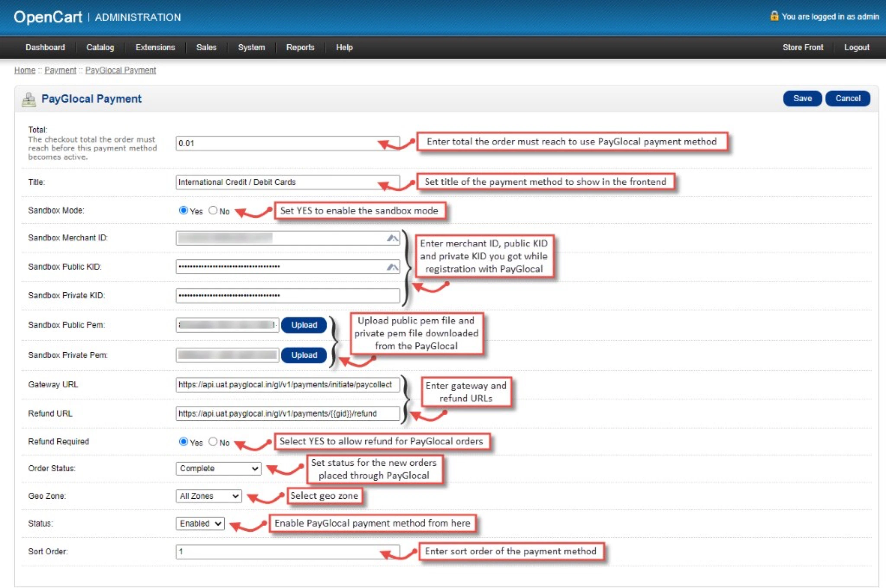Viewport: 886px width, 588px height.
Task: Click the 'Sandbox Mode:' label
Action: [56, 211]
